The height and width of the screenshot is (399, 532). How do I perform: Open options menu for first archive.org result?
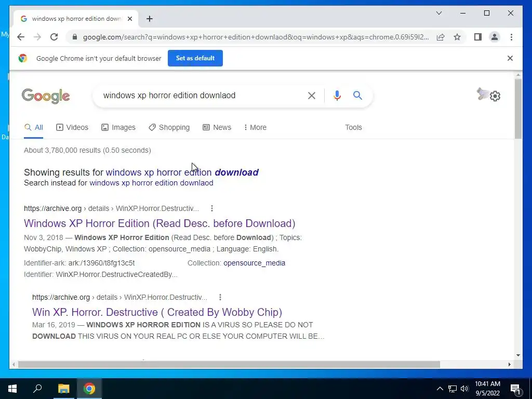212,208
